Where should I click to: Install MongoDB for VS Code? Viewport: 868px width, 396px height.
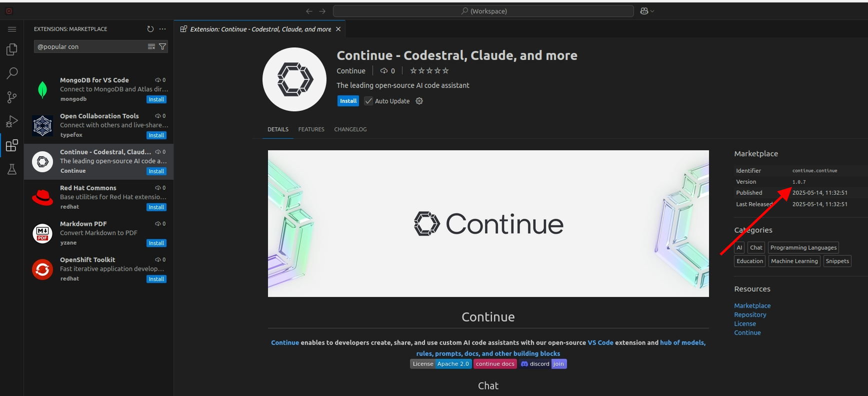tap(156, 99)
